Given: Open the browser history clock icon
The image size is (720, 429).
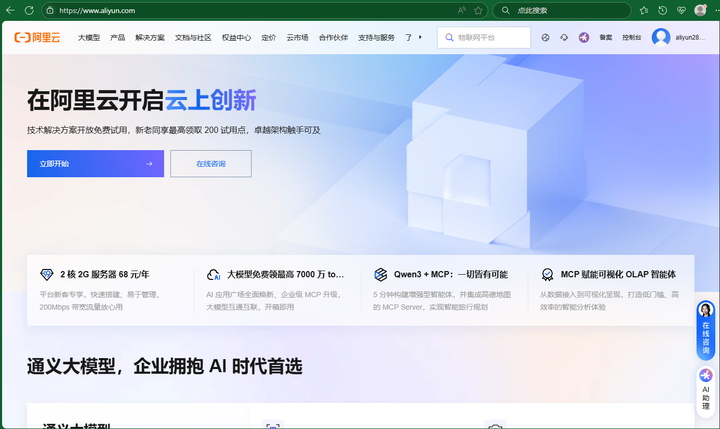Looking at the screenshot, I should point(662,10).
